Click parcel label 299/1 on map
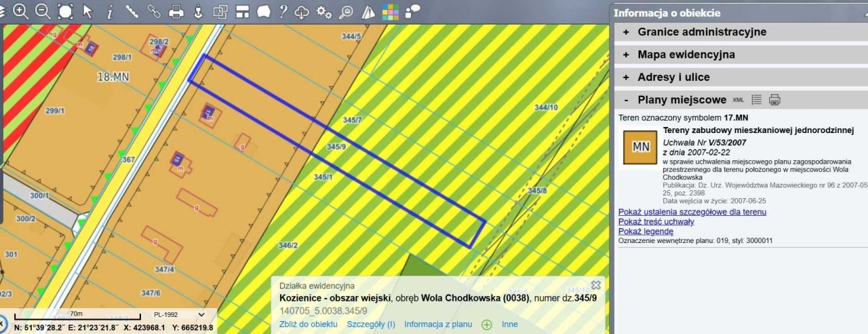 pyautogui.click(x=55, y=111)
